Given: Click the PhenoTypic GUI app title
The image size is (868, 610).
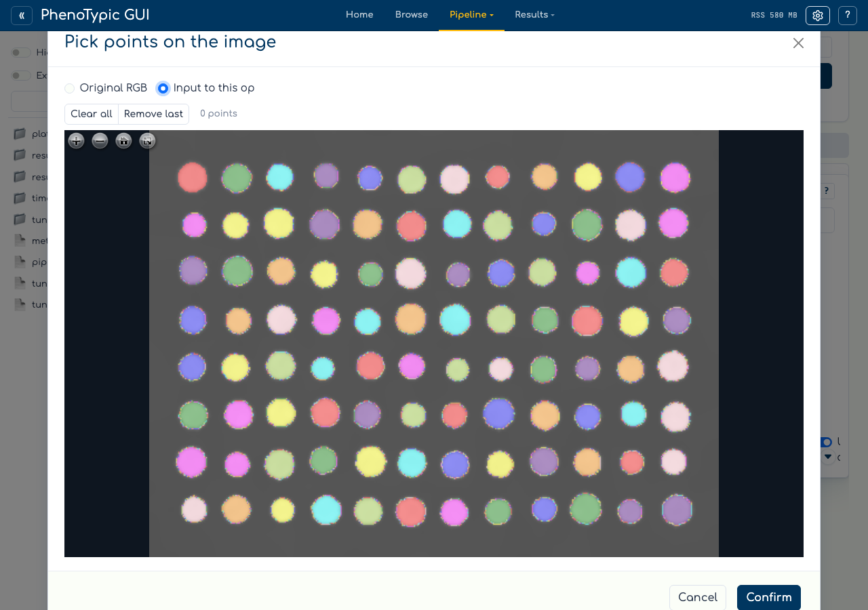Looking at the screenshot, I should pos(95,15).
